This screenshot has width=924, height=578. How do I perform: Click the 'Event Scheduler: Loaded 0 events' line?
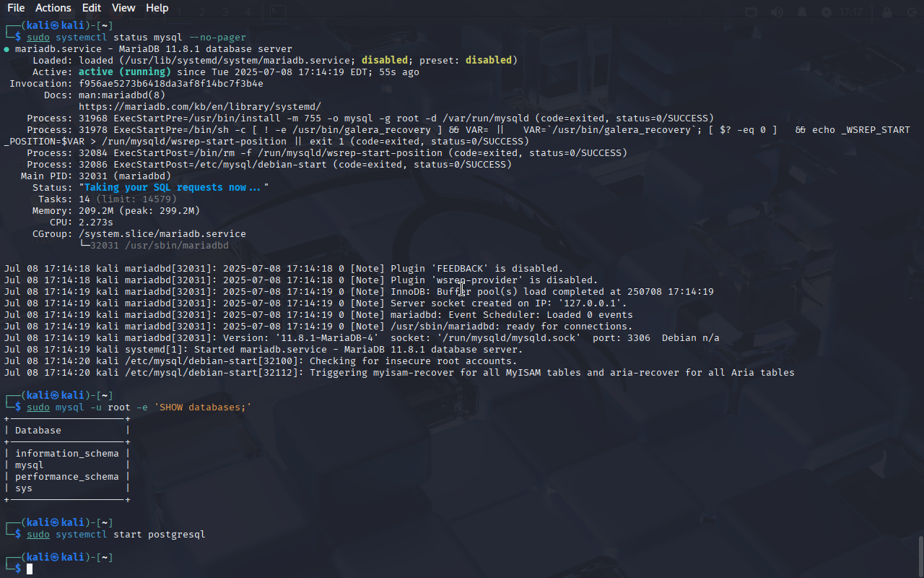(318, 314)
